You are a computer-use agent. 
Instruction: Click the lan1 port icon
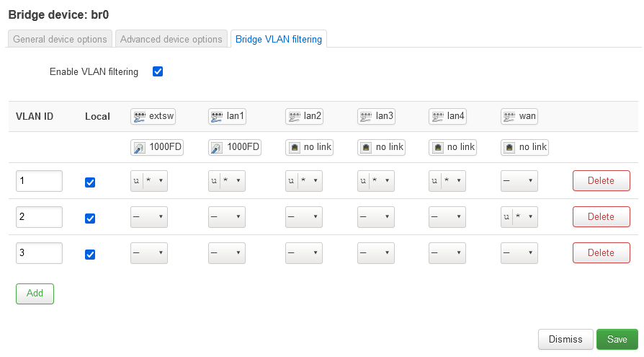[217, 117]
